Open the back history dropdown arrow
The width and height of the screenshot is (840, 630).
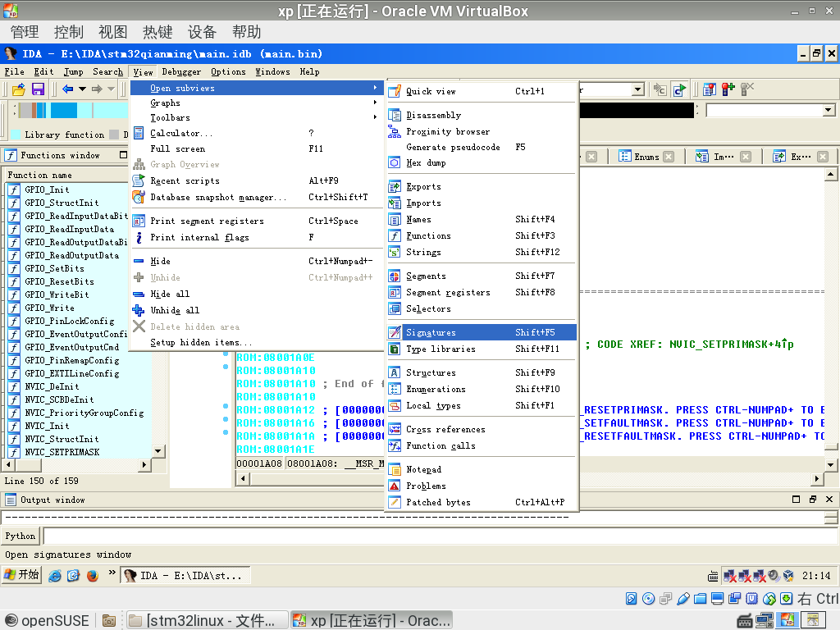tap(82, 89)
